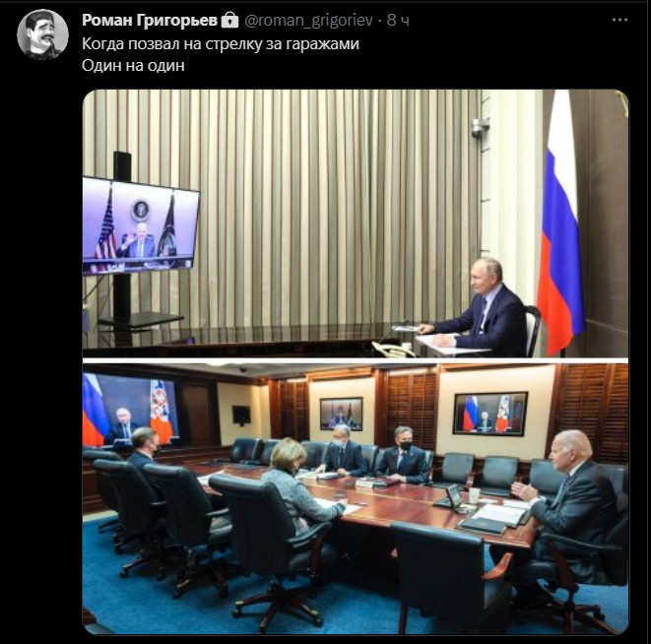Click the Russian flag in the top photo
The width and height of the screenshot is (651, 644).
(561, 223)
